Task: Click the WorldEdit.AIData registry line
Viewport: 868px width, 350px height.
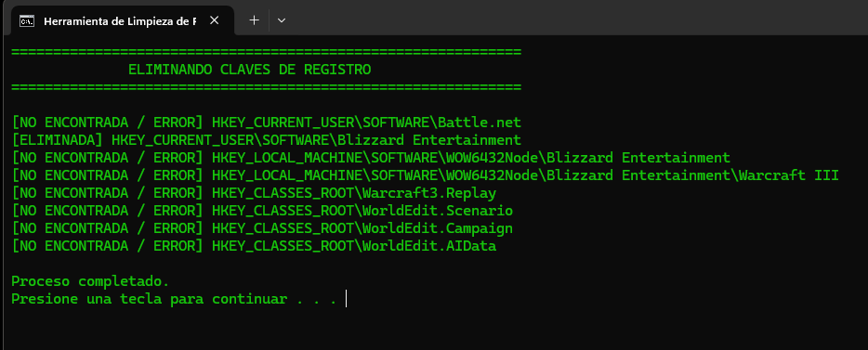Action: point(254,247)
